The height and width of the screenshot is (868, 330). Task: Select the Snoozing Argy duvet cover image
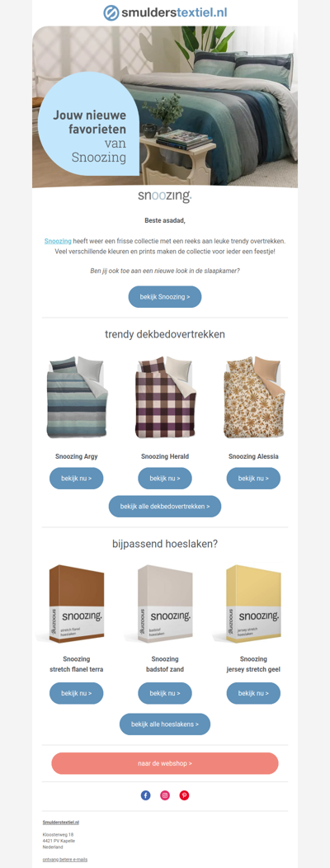(x=77, y=397)
